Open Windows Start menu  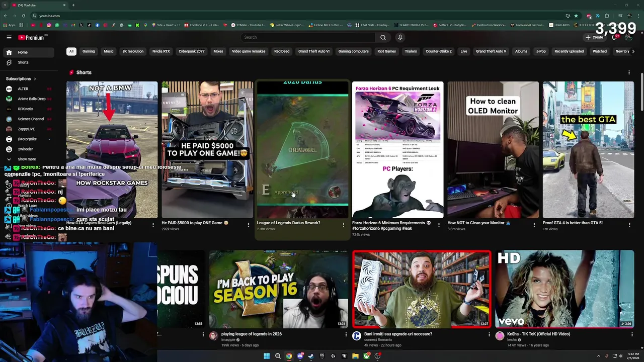[x=267, y=356]
